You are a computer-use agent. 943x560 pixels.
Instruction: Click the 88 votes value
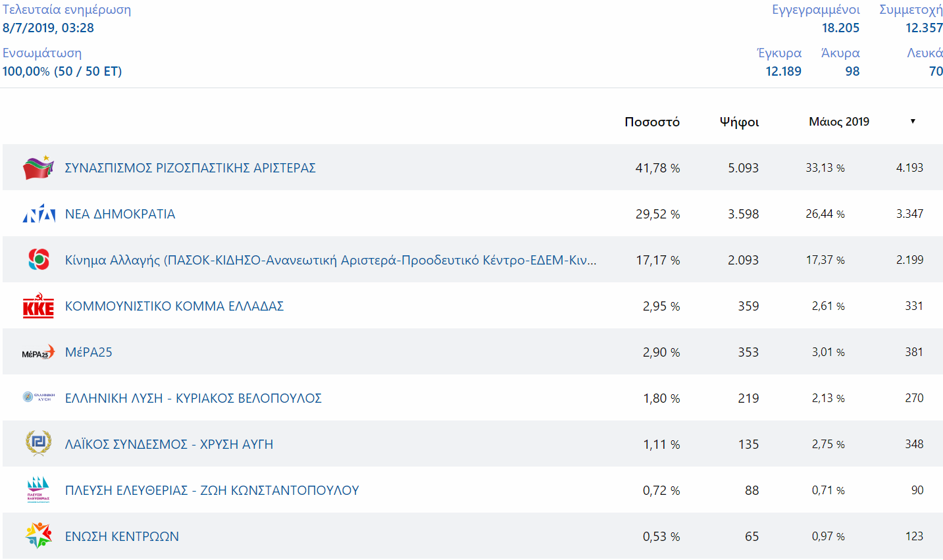click(752, 490)
